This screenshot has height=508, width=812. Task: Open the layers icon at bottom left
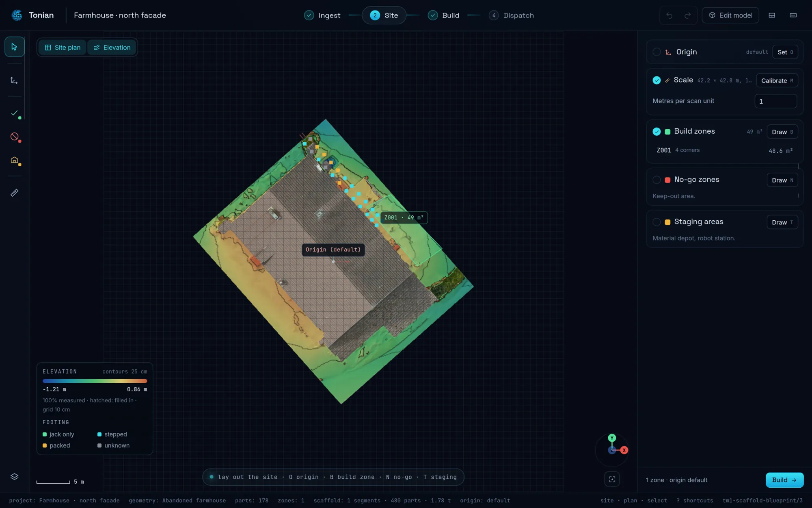click(x=15, y=476)
